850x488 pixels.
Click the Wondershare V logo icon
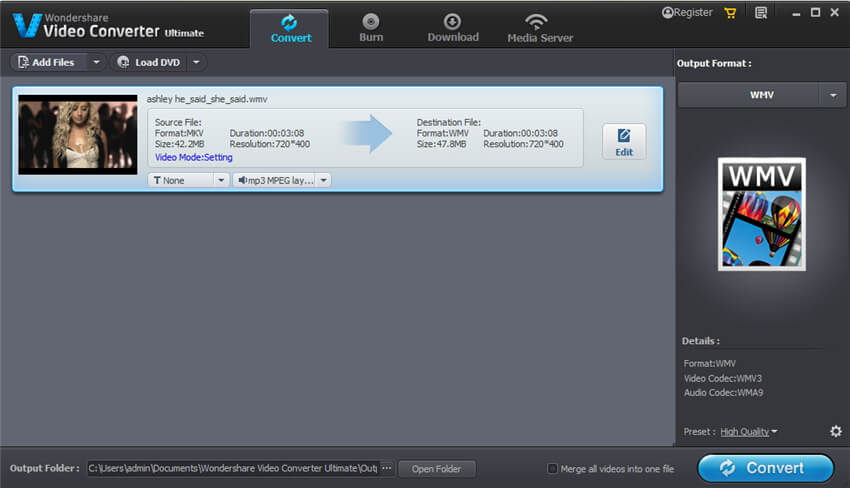point(27,25)
